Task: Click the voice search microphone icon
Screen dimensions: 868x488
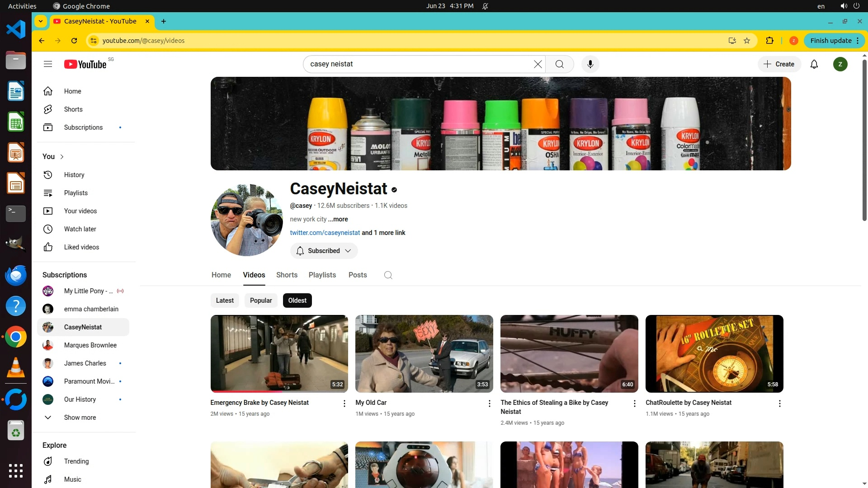Action: 590,64
